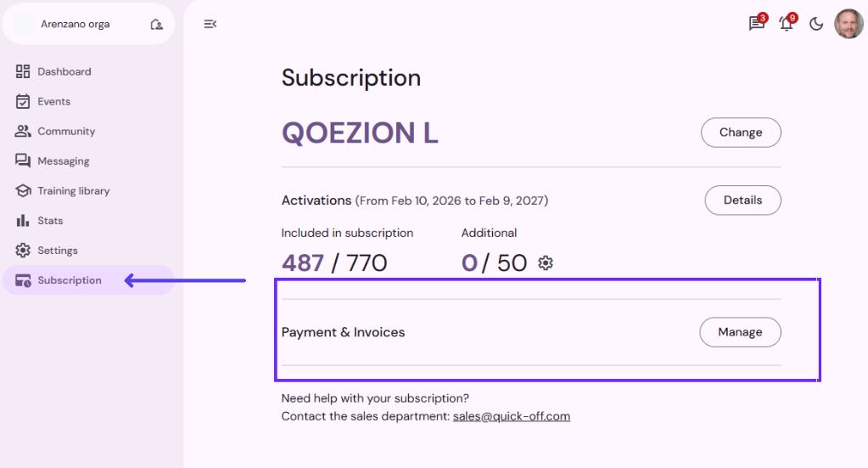Select the Subscription sidebar item

tap(69, 280)
